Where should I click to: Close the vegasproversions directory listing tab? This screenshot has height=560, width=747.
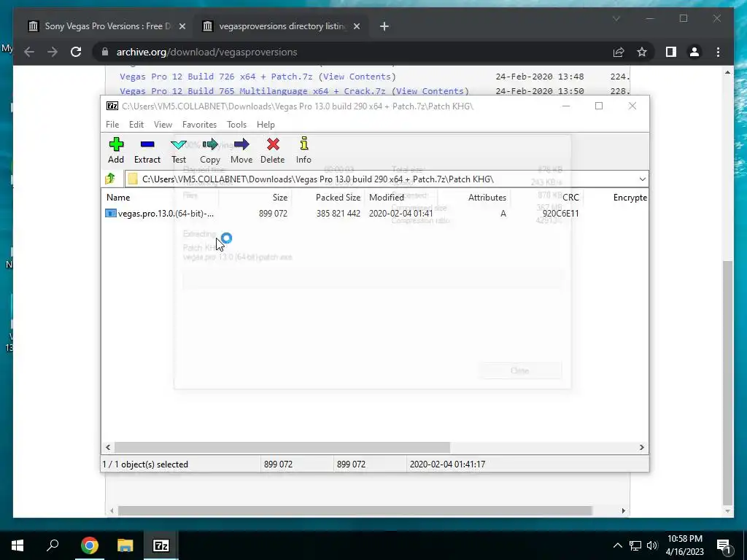[x=356, y=27]
